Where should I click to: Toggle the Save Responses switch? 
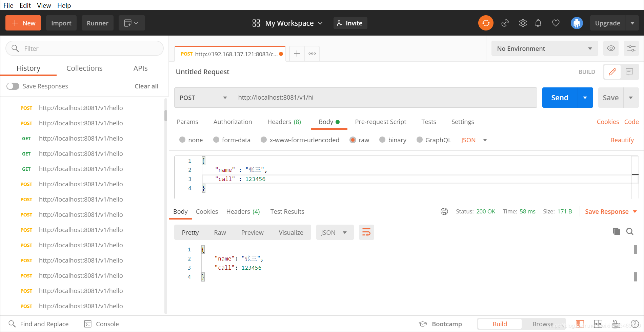point(13,86)
